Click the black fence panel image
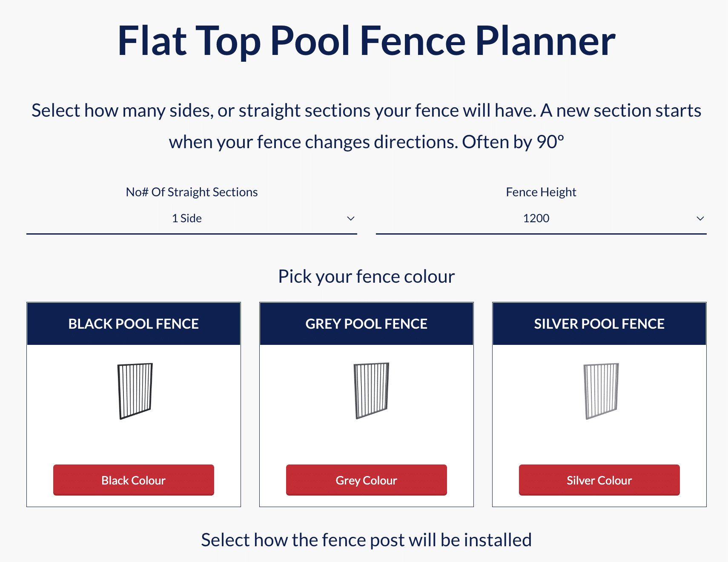This screenshot has width=728, height=562. (x=135, y=391)
